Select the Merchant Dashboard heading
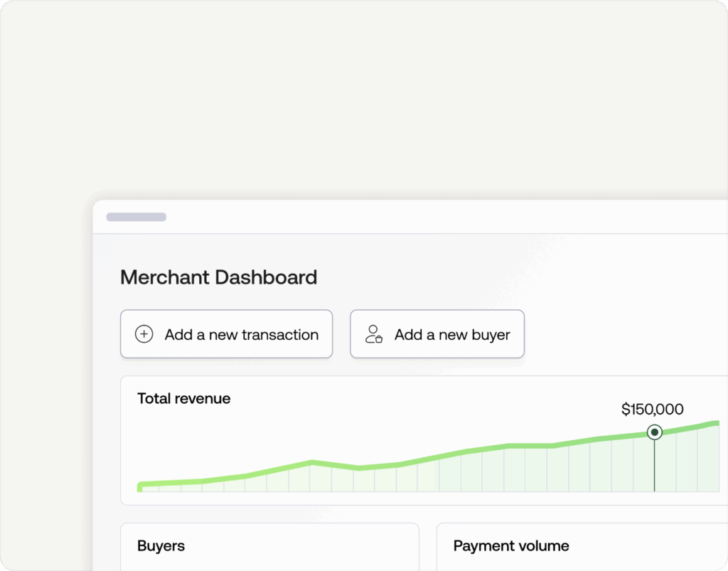The height and width of the screenshot is (571, 728). pos(218,277)
